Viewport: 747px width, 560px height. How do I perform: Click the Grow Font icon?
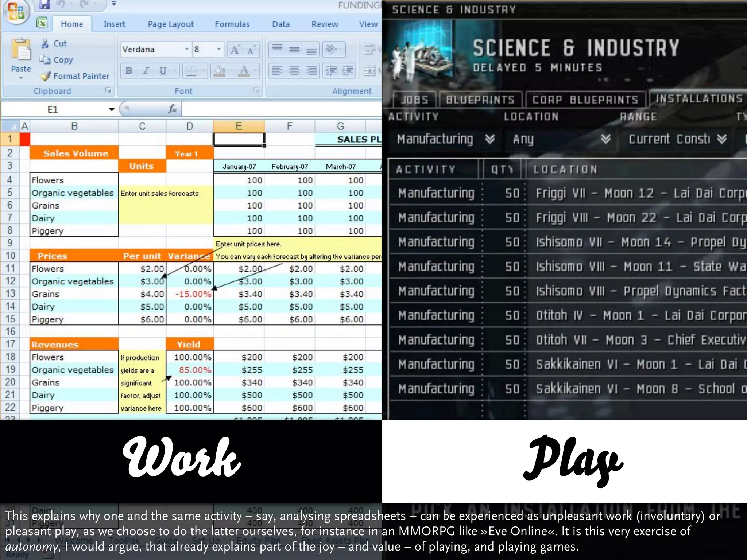click(x=235, y=50)
